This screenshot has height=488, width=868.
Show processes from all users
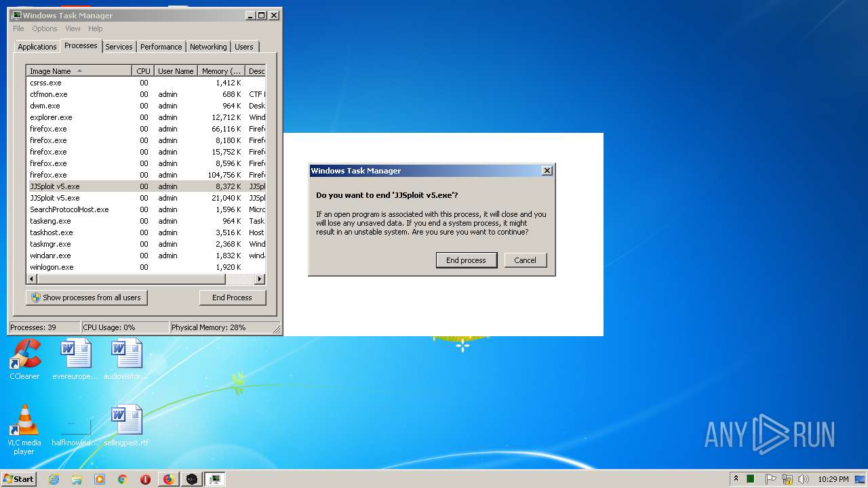click(x=86, y=298)
